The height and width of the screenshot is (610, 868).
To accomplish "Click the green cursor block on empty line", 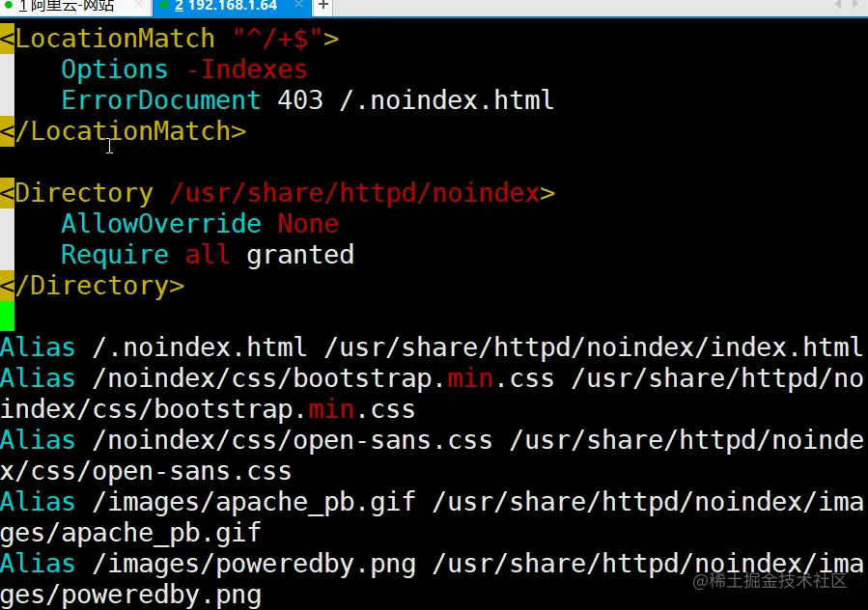I will tap(7, 316).
